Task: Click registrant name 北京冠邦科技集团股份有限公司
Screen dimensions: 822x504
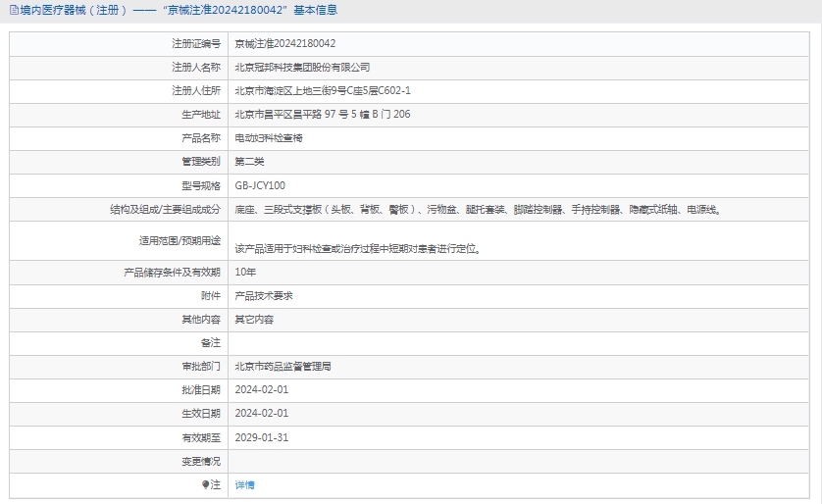Action: click(x=302, y=68)
